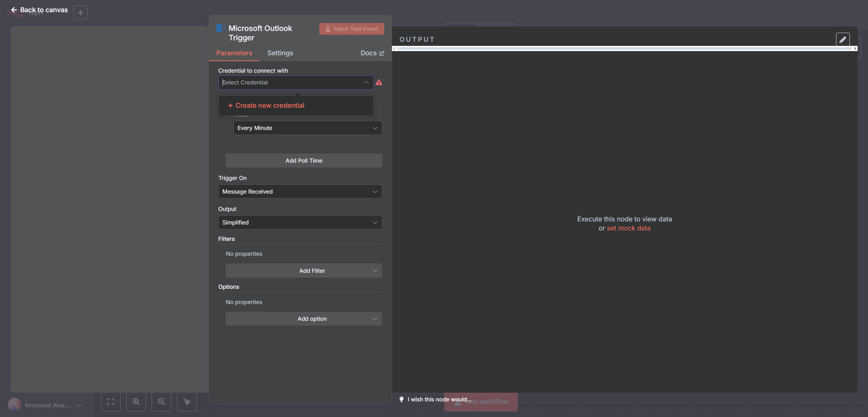The width and height of the screenshot is (868, 417).
Task: Click the zoom in magnifier icon
Action: click(136, 402)
